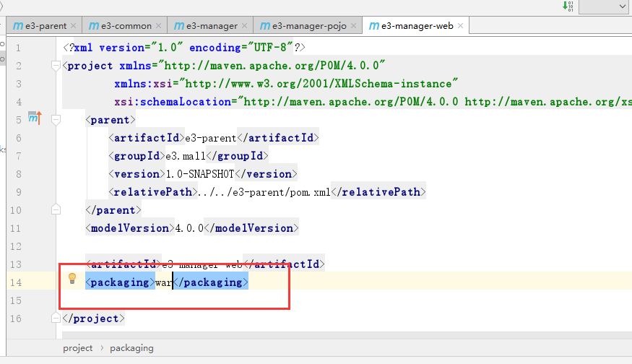Open the run configuration dropdown at top right
632x364 pixels.
point(603,6)
